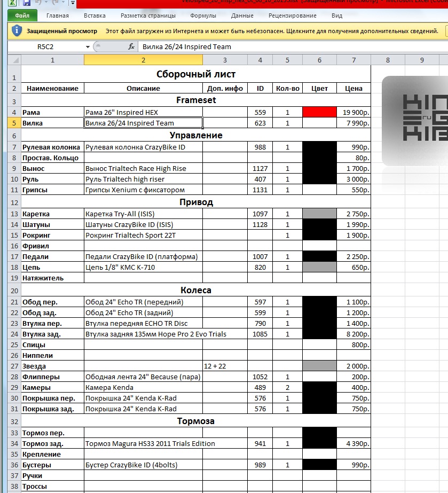Open the Файл tab

tap(22, 16)
